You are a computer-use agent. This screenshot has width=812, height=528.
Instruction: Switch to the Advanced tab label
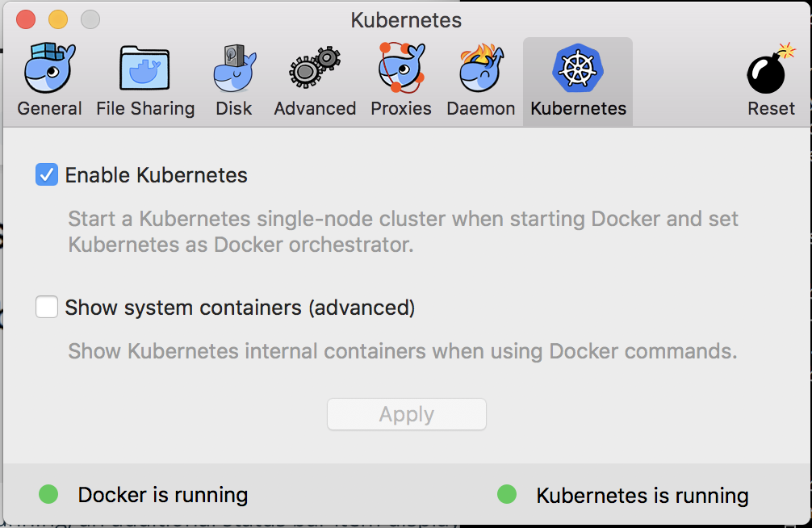[x=315, y=109]
